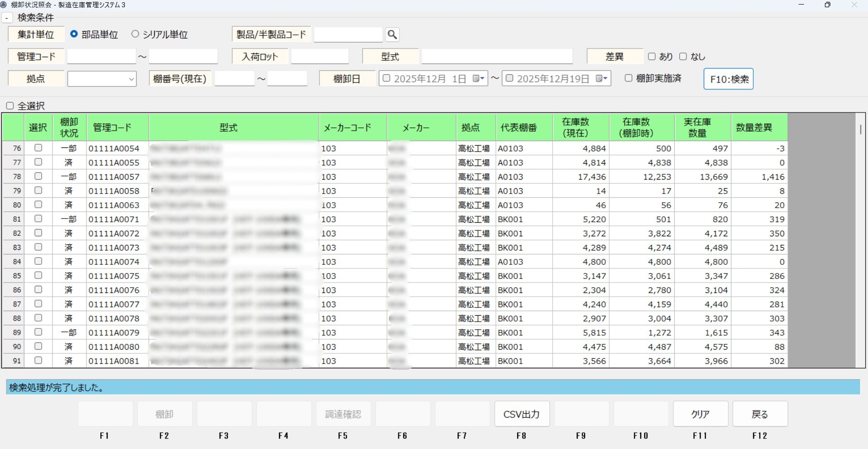Tick the 全選択 checkbox

tap(10, 106)
